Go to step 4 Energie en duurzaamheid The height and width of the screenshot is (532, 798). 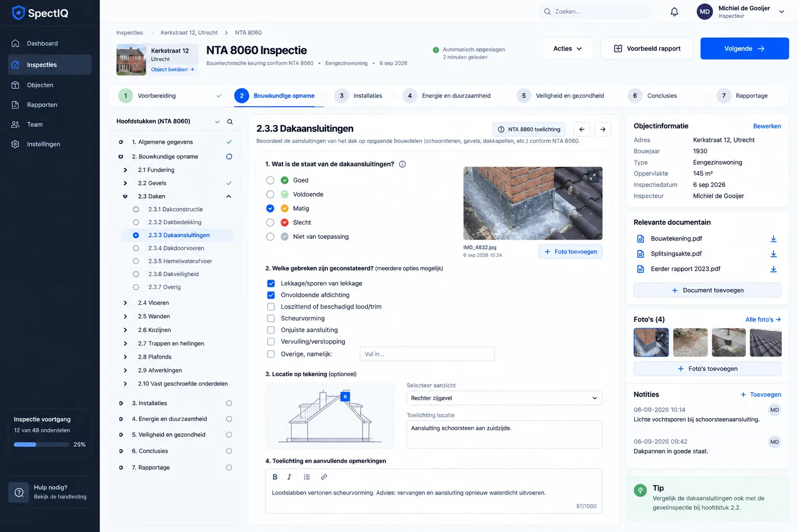coord(447,96)
